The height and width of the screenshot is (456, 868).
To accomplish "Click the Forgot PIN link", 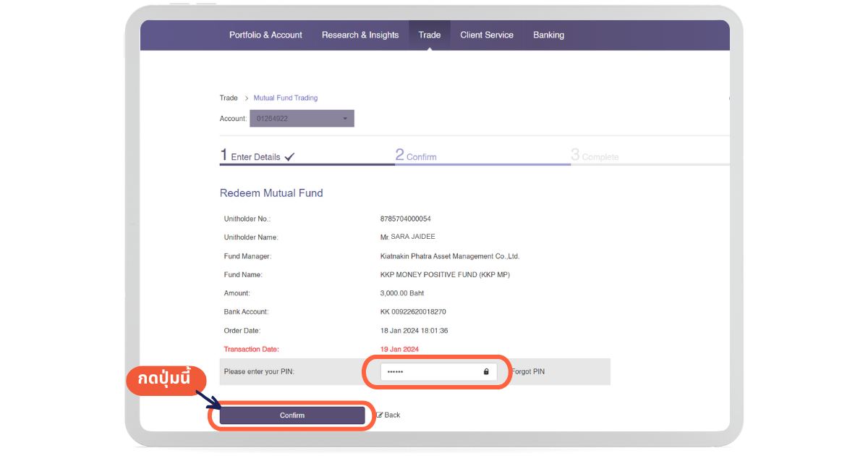I will pyautogui.click(x=528, y=372).
